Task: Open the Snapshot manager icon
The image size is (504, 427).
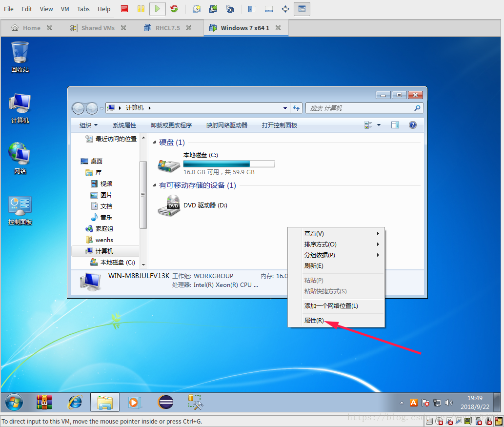Action: pyautogui.click(x=230, y=9)
